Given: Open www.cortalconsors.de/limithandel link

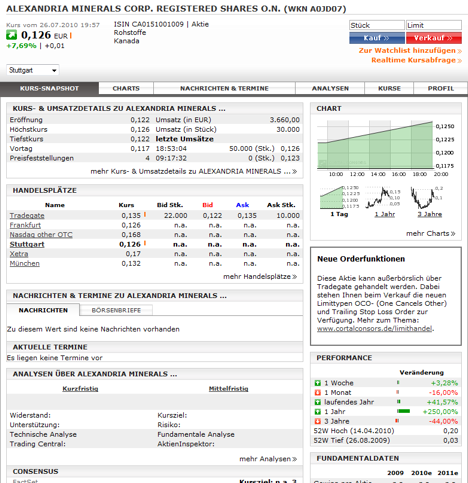Looking at the screenshot, I should pos(375,329).
